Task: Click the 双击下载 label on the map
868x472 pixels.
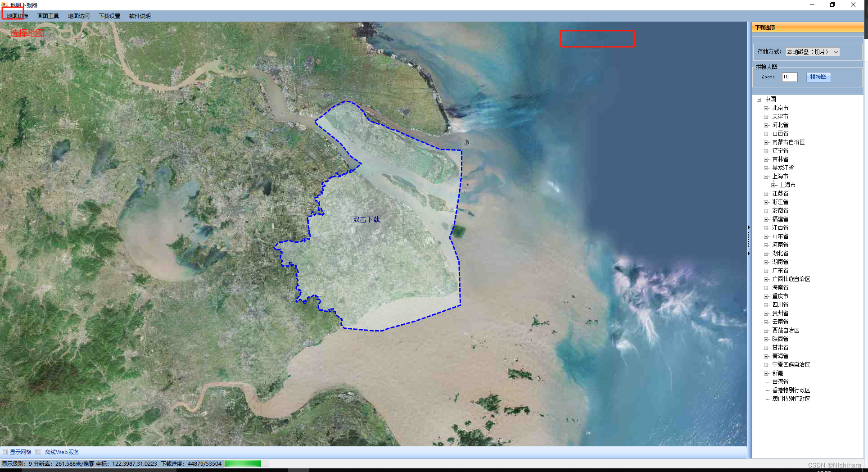Action: (x=366, y=219)
